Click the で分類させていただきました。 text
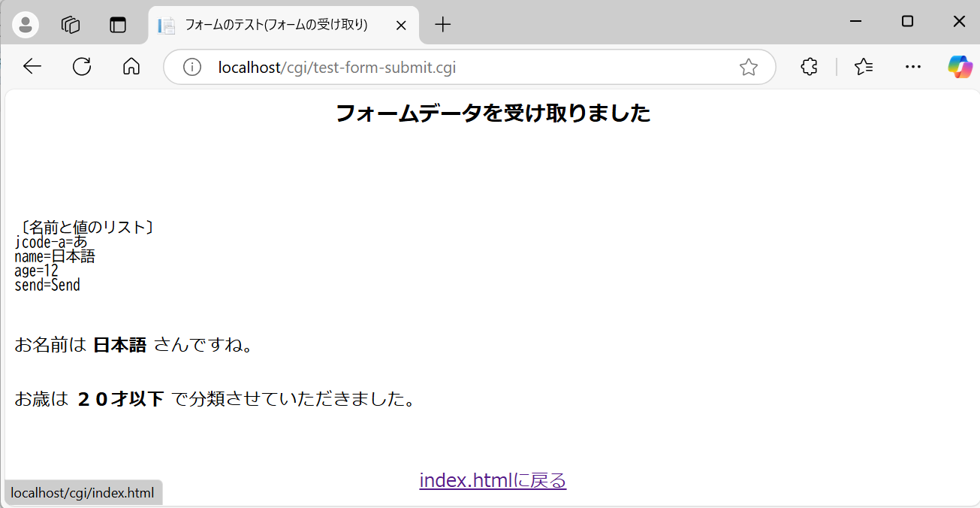Viewport: 980px width, 508px height. [x=294, y=399]
